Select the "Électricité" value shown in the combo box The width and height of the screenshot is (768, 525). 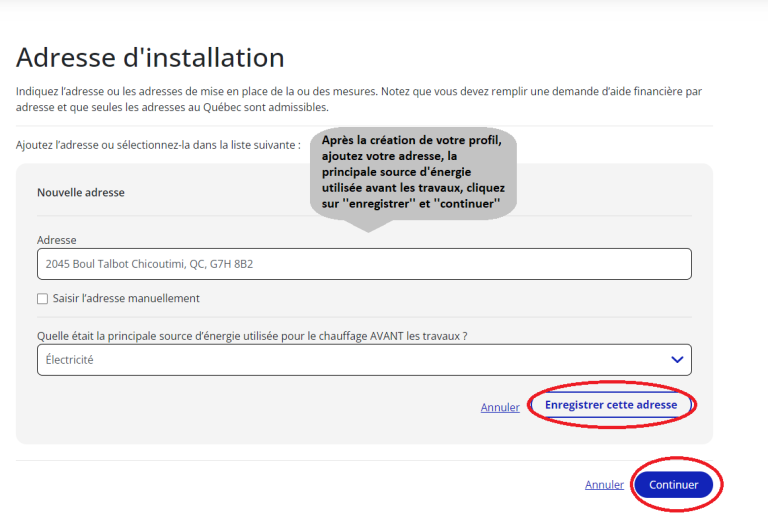[70, 360]
